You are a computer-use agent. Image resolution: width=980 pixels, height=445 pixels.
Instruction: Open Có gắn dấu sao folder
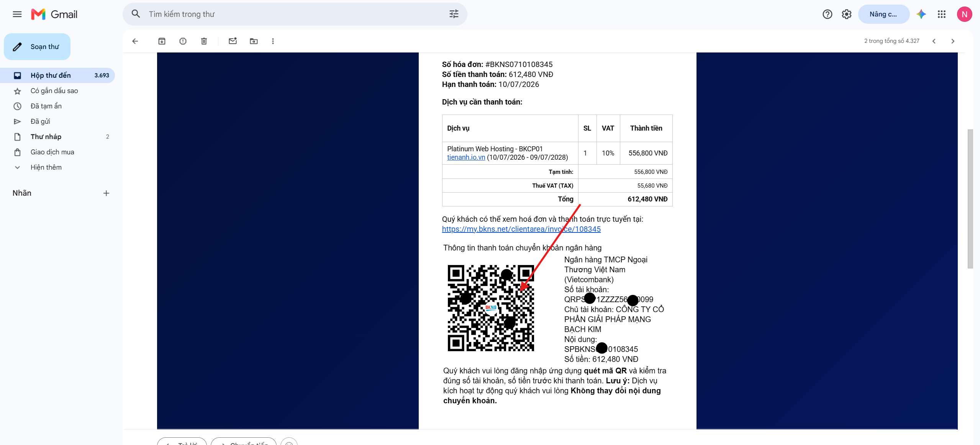(x=57, y=91)
